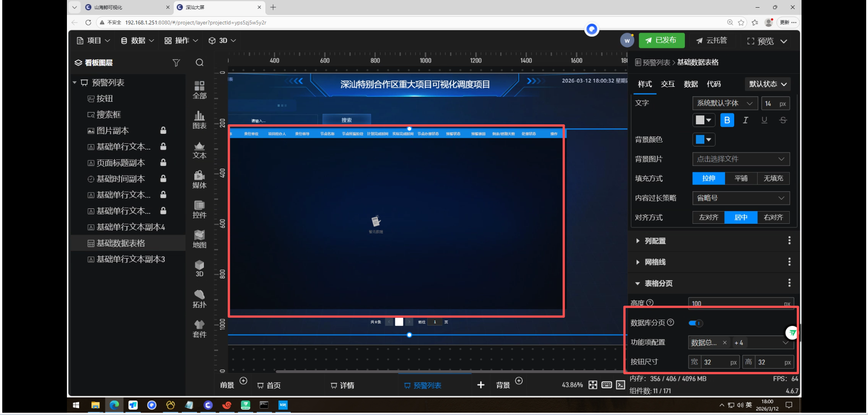Image resolution: width=868 pixels, height=415 pixels.
Task: Toggle italic text formatting
Action: [745, 120]
